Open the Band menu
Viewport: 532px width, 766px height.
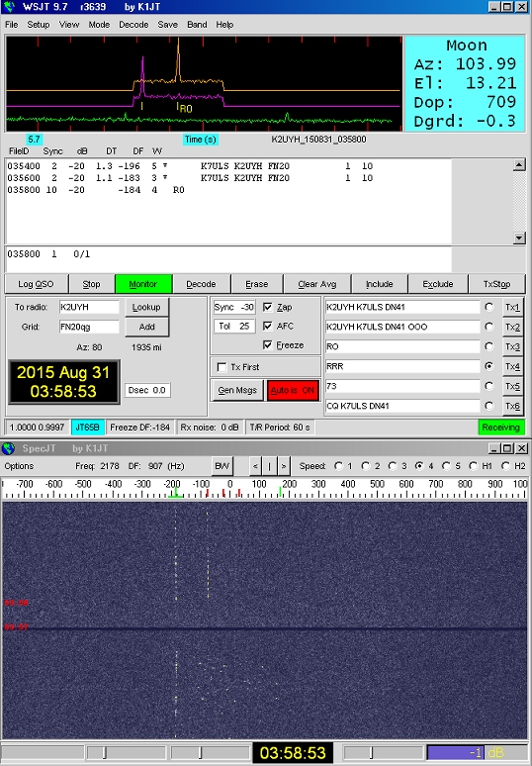197,25
